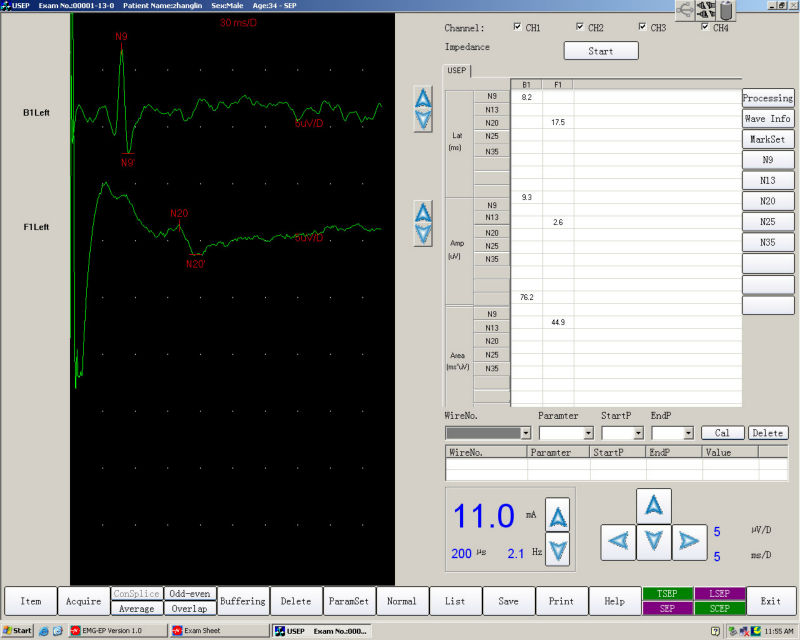This screenshot has height=640, width=800.
Task: Select the N25 mark button on right
Action: pyautogui.click(x=768, y=222)
